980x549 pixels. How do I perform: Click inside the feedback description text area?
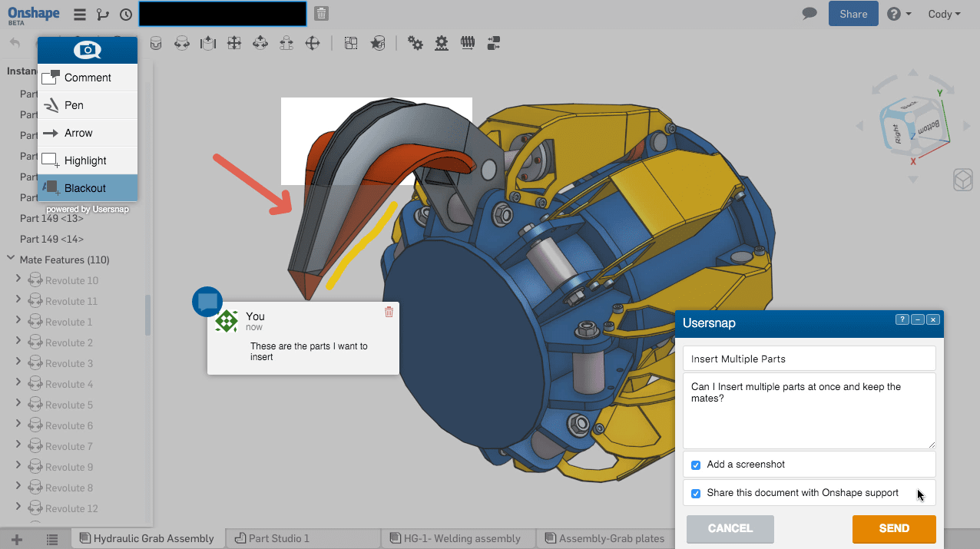point(809,411)
